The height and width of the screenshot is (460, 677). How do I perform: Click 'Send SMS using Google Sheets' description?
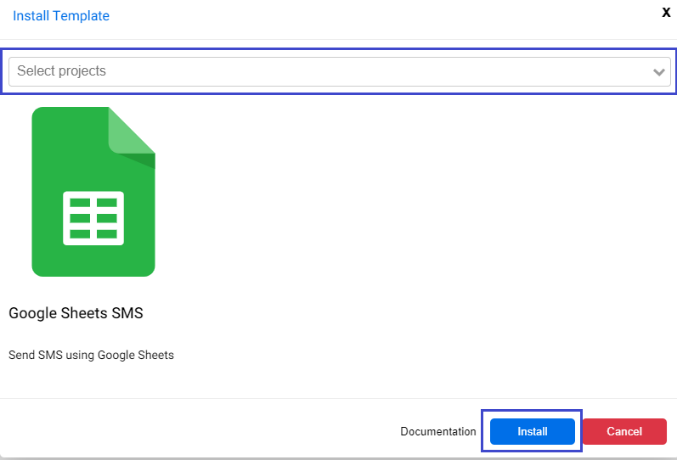coord(91,355)
